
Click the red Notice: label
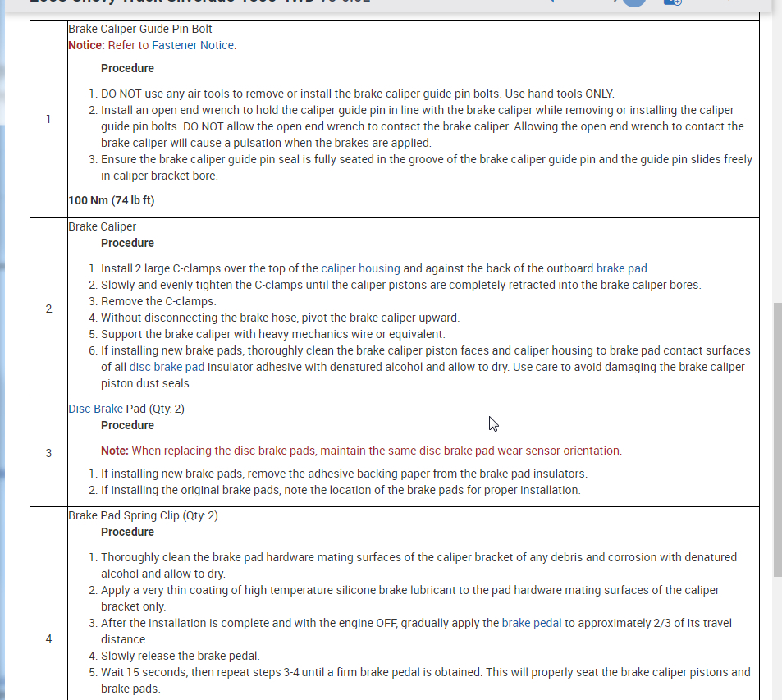pos(86,45)
